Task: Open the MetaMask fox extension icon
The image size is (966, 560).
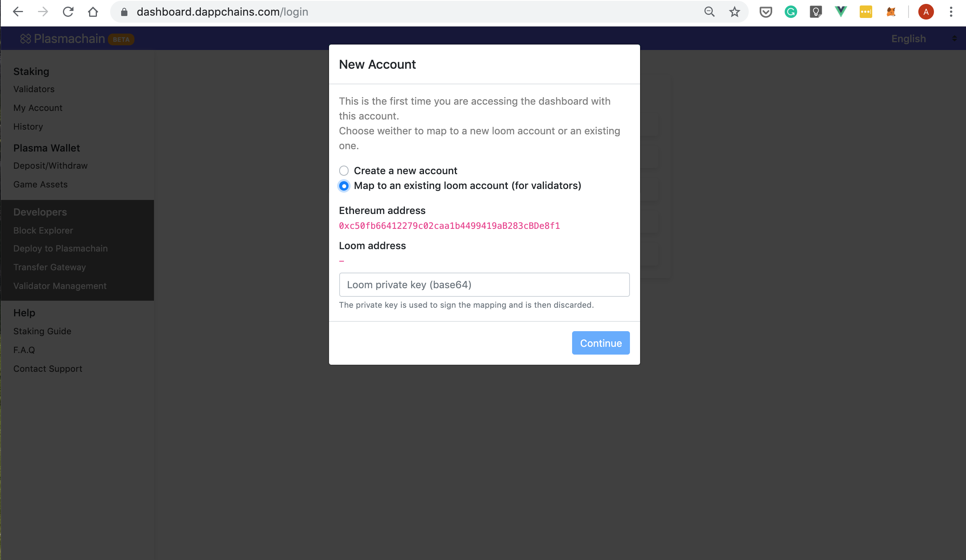Action: pyautogui.click(x=891, y=12)
